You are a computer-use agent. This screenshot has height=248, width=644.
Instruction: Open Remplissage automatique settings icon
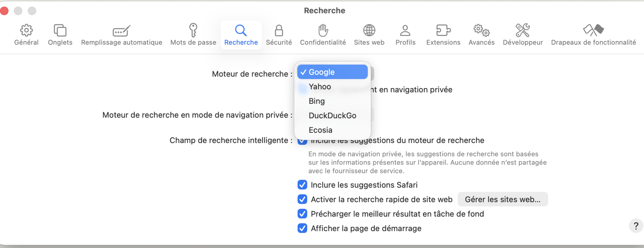tap(121, 31)
